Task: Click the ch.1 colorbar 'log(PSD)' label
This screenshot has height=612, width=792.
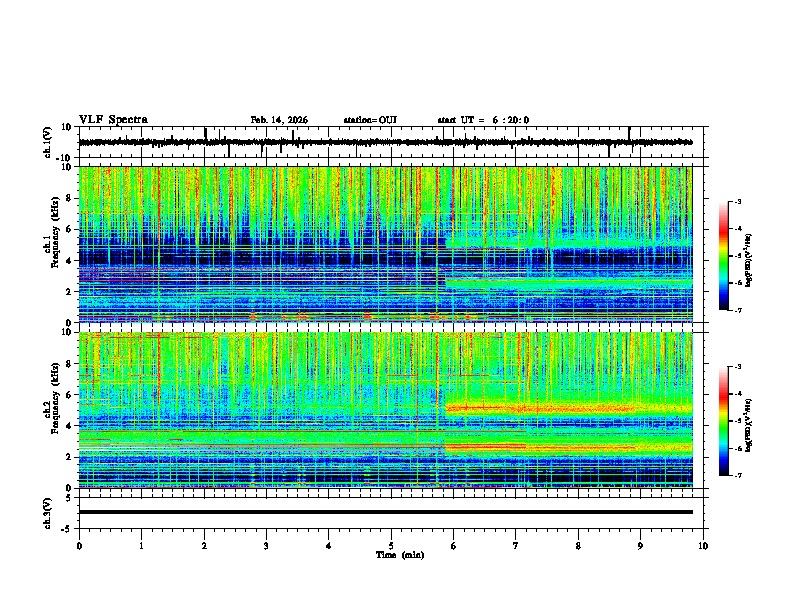Action: pyautogui.click(x=748, y=260)
